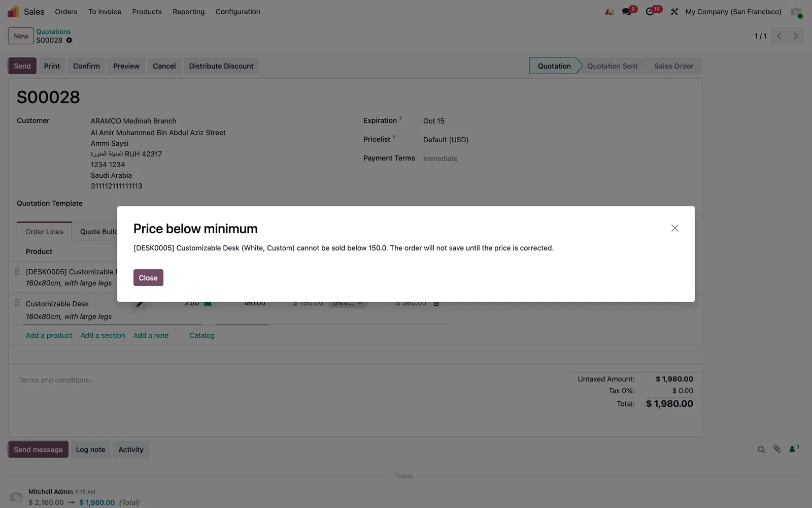Viewport: 812px width, 508px height.
Task: Open the Quotations breadcrumb link
Action: coord(53,31)
